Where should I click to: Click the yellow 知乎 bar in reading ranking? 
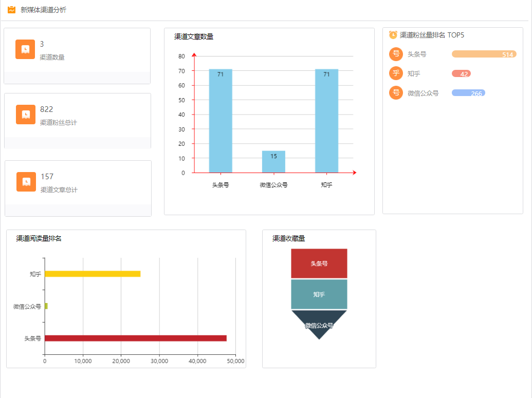93,274
